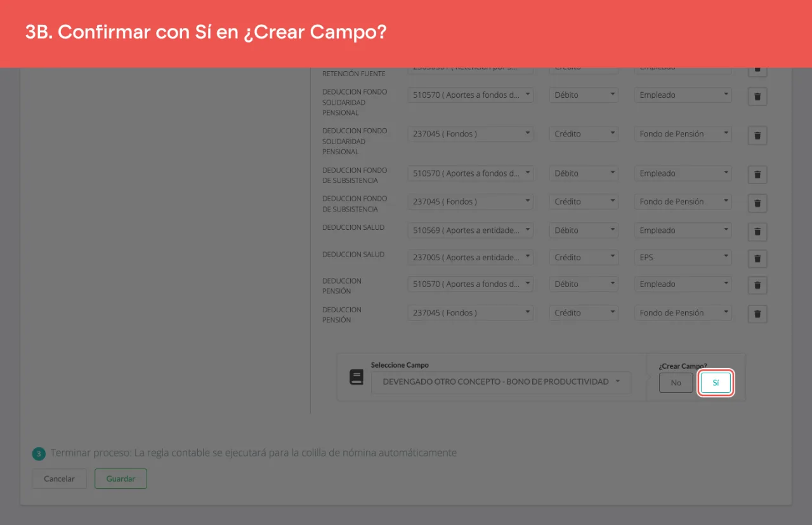Change Crédito type for Deduccion Pensión
This screenshot has width=812, height=525.
pyautogui.click(x=584, y=313)
